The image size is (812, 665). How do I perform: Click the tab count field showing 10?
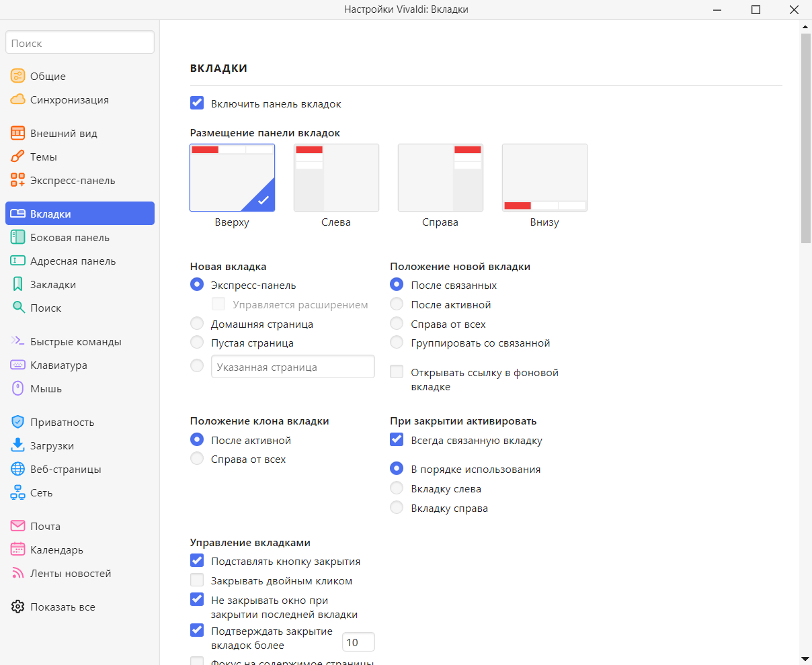[x=359, y=642]
